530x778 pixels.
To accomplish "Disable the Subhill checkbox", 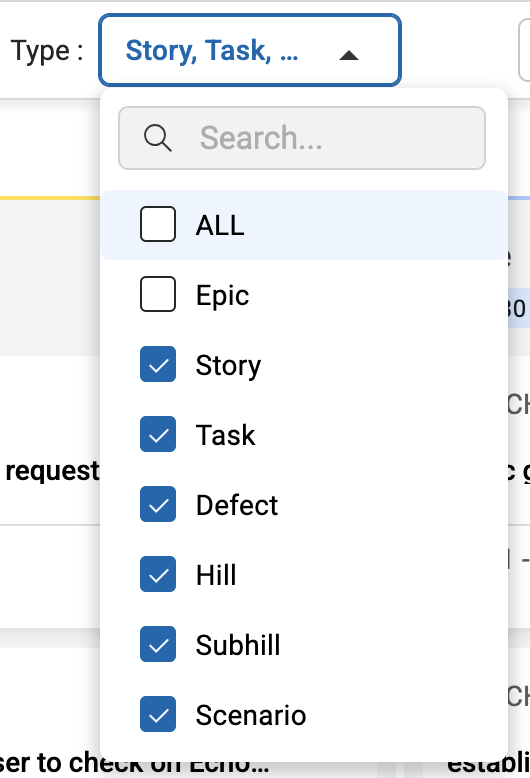I will point(158,644).
